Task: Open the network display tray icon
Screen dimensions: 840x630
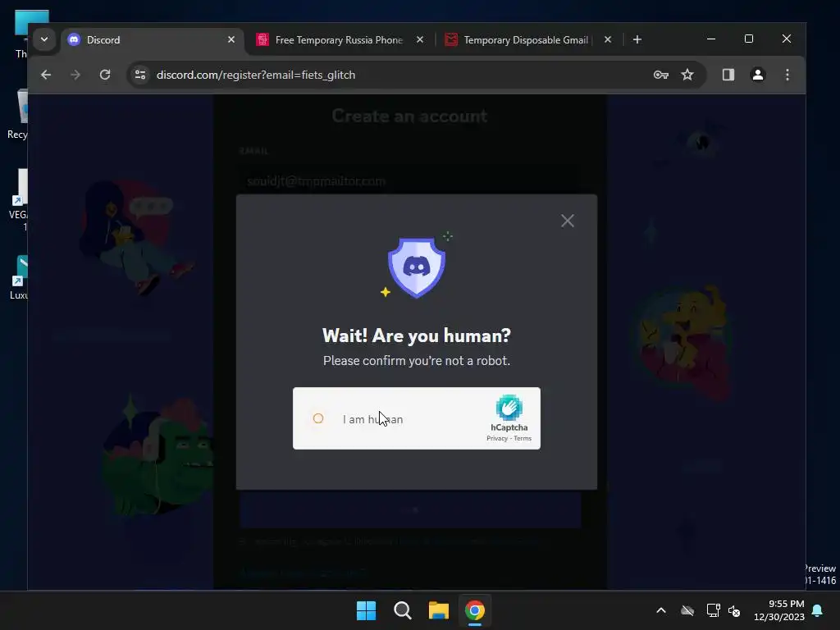Action: coord(713,610)
